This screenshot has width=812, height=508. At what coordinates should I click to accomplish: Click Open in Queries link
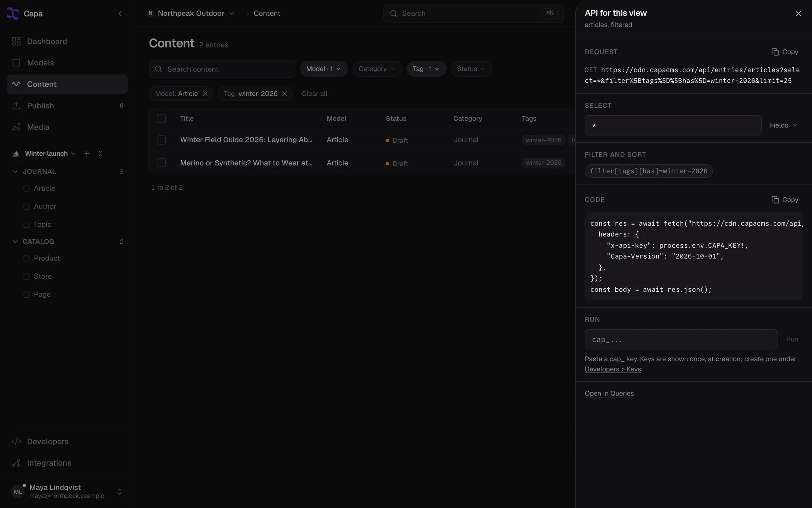609,393
